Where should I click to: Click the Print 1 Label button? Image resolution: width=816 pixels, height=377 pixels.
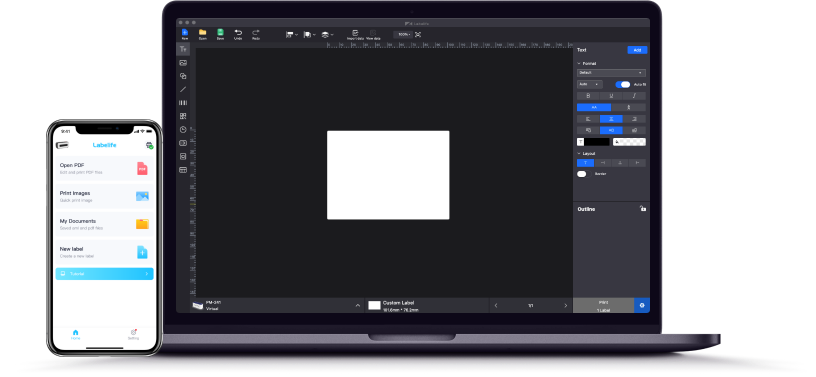[604, 306]
